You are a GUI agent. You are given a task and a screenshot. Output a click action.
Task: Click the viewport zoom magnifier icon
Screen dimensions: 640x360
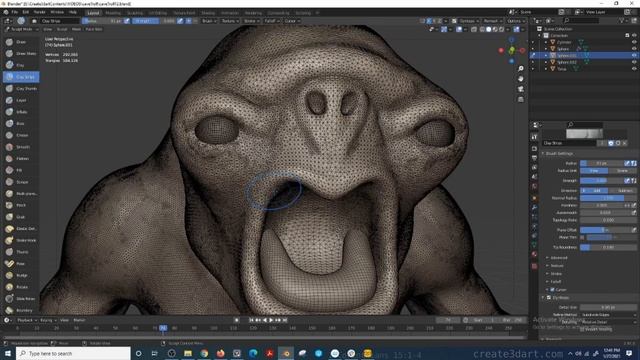tap(521, 69)
